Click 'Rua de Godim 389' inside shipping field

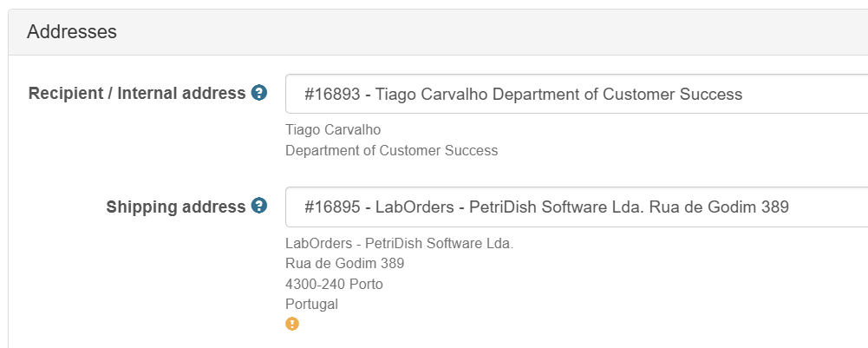[x=719, y=207]
